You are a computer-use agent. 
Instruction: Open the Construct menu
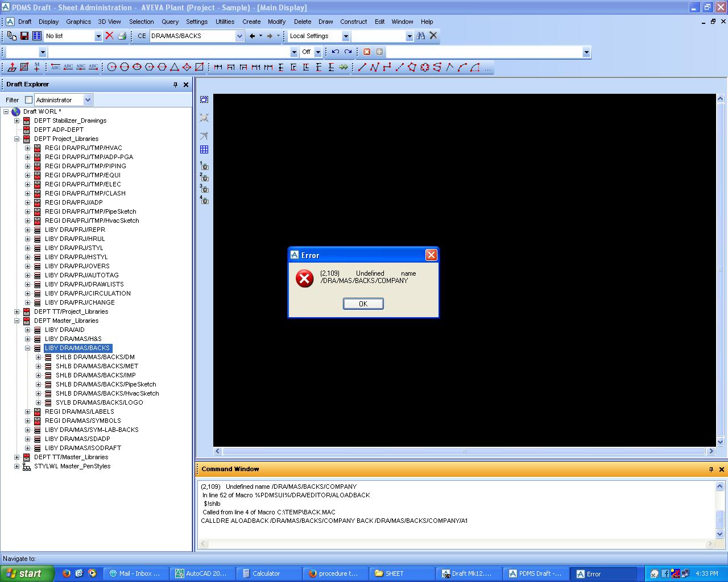coord(354,22)
